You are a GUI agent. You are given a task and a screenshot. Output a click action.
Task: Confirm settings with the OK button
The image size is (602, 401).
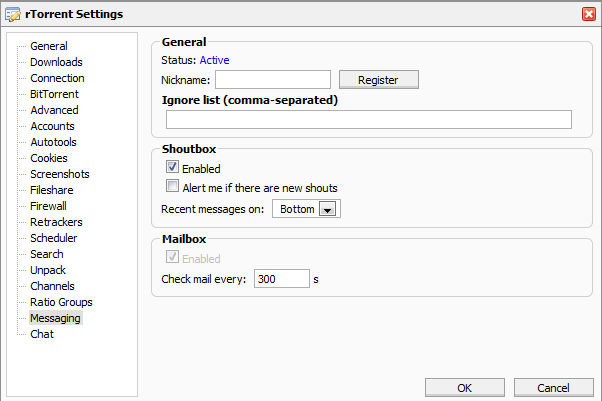pos(465,387)
